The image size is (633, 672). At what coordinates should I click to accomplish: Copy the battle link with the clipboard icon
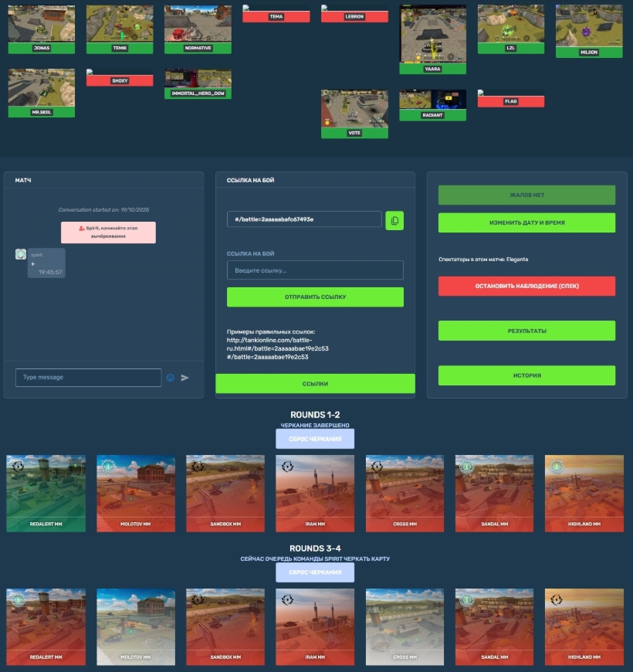[x=394, y=220]
